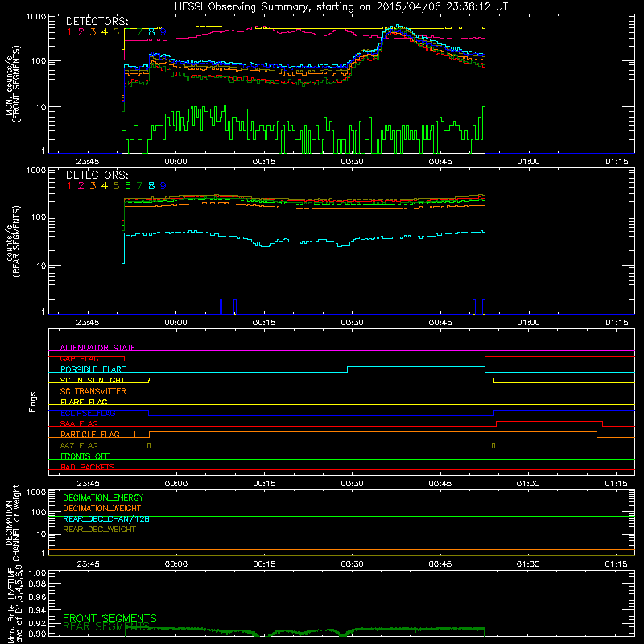Select olive detector 5 in rear segments legend
The width and height of the screenshot is (644, 644).
116,186
